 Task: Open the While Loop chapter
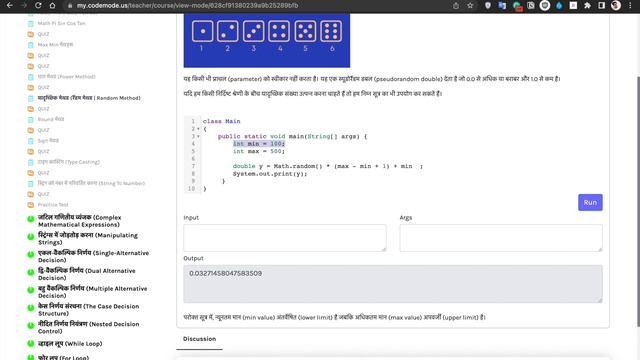coord(70,344)
